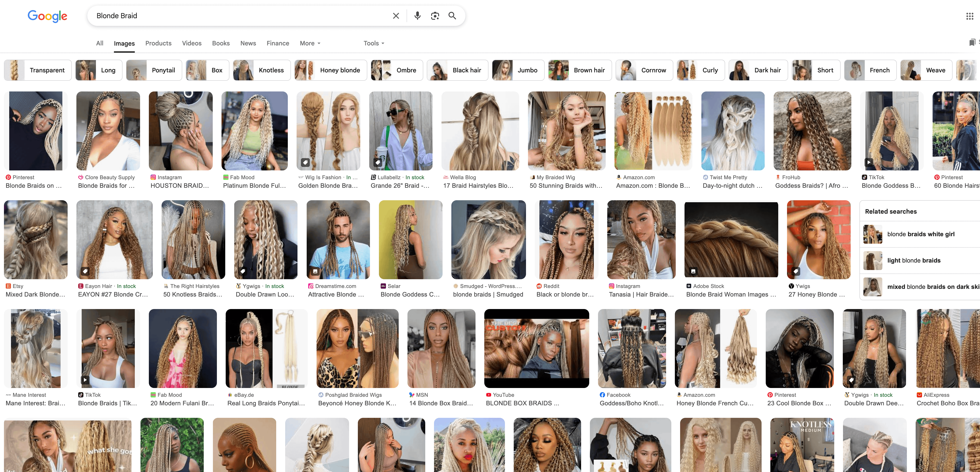Switch to the All tab
The image size is (980, 472).
tap(100, 43)
